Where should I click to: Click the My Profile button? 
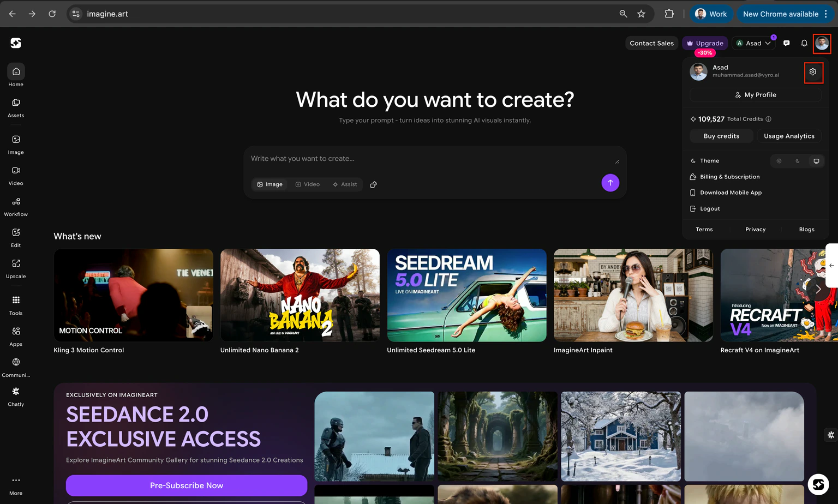click(x=756, y=95)
